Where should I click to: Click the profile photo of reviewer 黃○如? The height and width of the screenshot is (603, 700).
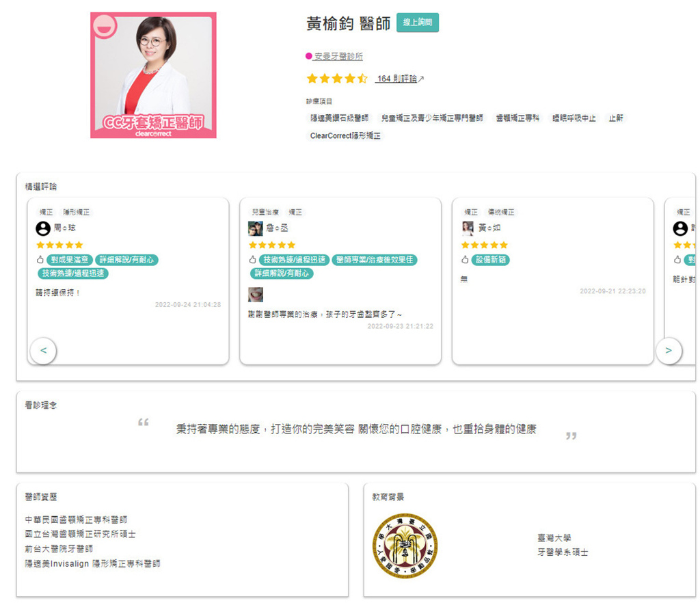[x=468, y=228]
